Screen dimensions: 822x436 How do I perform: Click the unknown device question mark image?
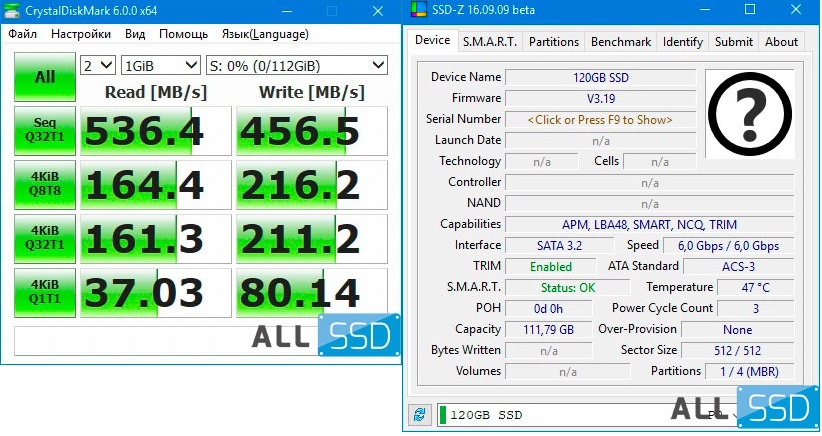(x=750, y=113)
